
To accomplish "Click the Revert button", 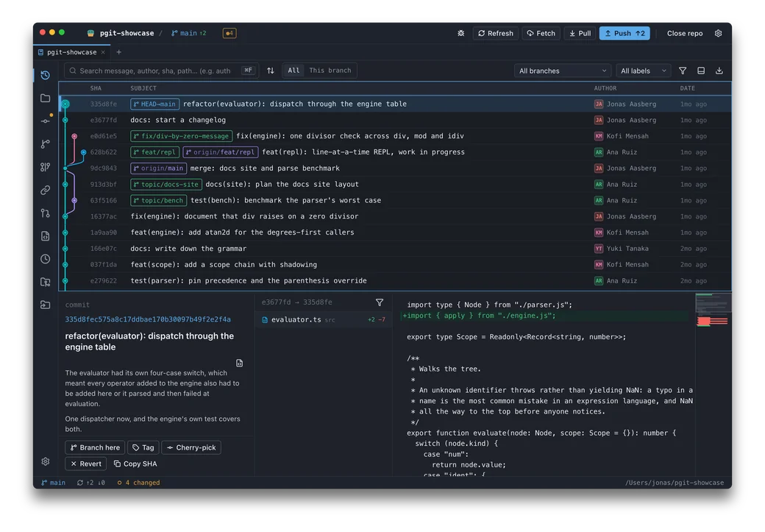I will (86, 464).
